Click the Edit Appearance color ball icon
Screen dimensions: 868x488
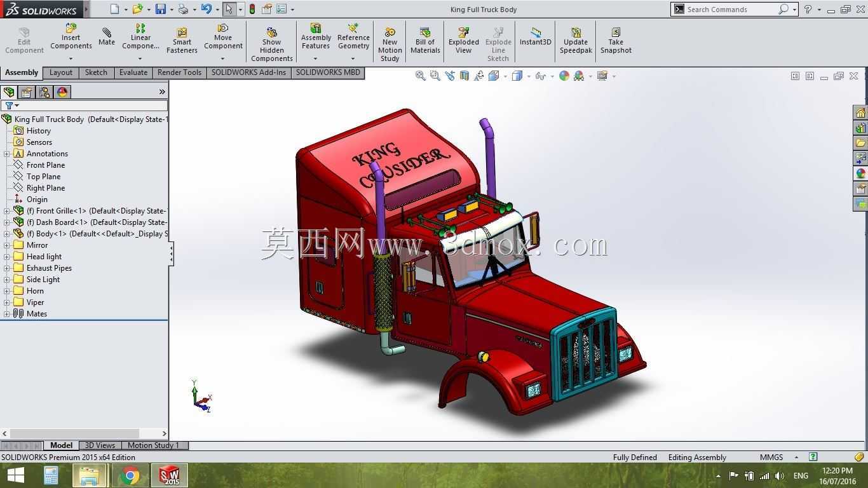(564, 76)
